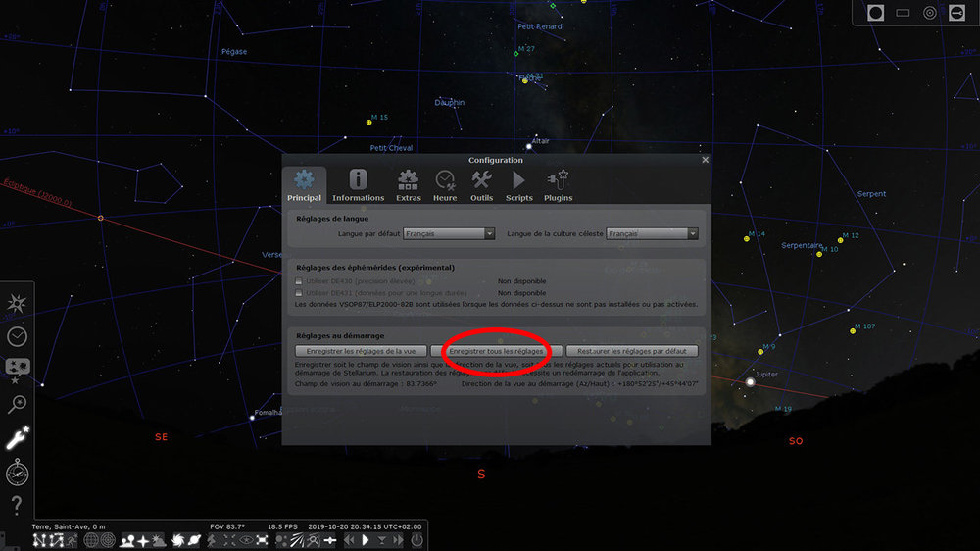Toggle the ground landscape display
The height and width of the screenshot is (551, 980).
127,540
